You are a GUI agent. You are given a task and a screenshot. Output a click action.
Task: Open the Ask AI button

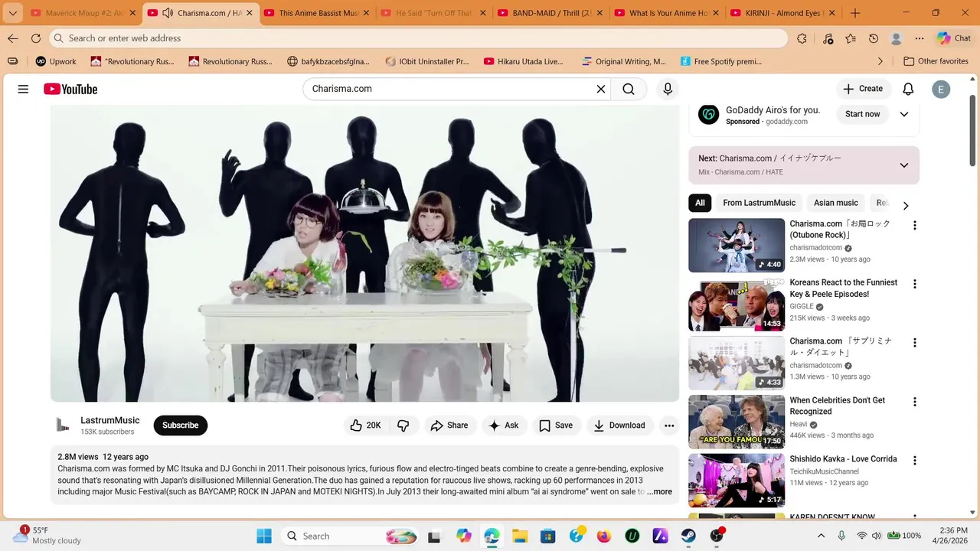point(504,425)
